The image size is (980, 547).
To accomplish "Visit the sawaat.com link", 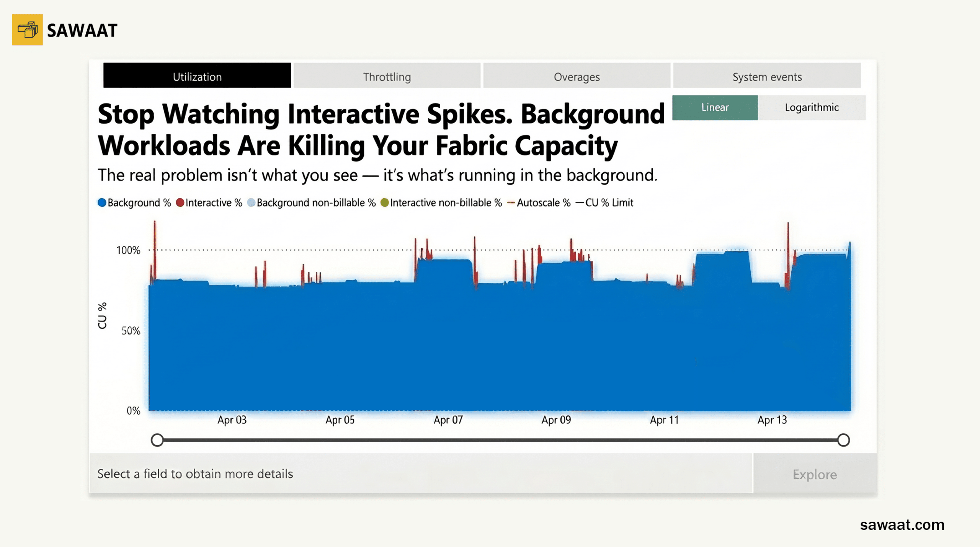I will [902, 524].
